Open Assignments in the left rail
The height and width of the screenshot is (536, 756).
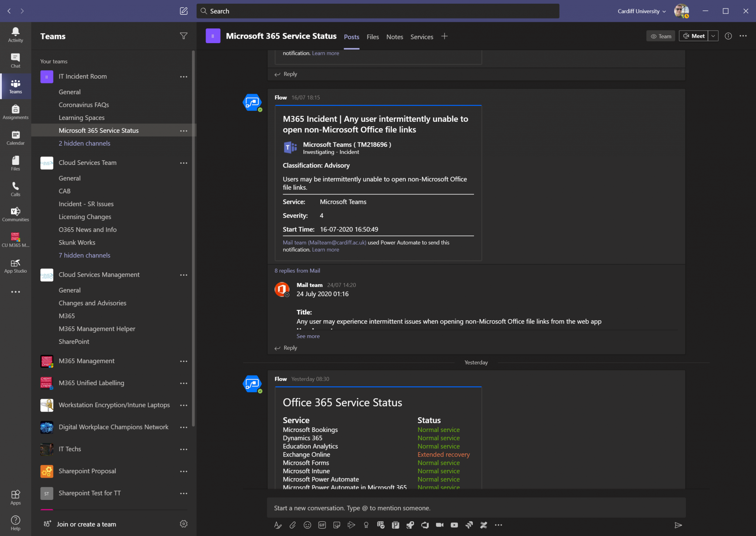pyautogui.click(x=15, y=112)
